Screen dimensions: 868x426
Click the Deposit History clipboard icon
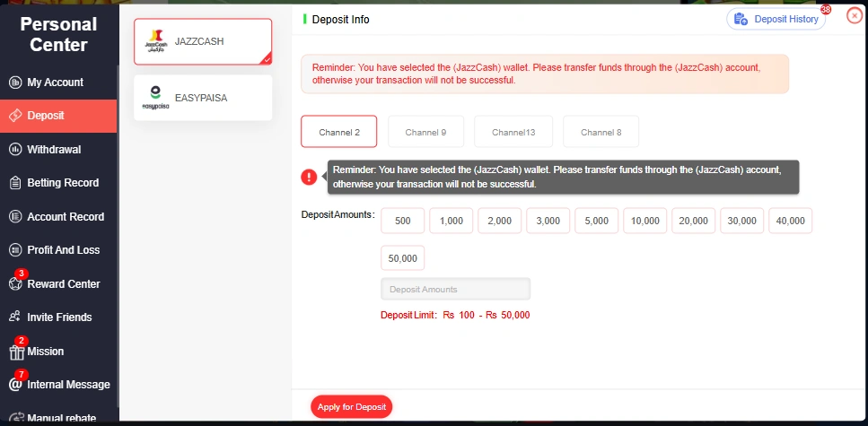click(x=741, y=20)
